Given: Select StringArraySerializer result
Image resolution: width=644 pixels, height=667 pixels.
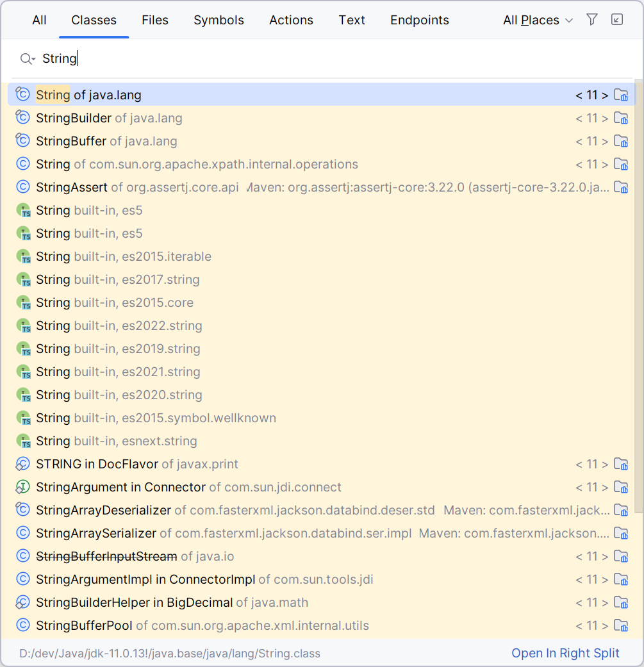Looking at the screenshot, I should click(x=322, y=533).
